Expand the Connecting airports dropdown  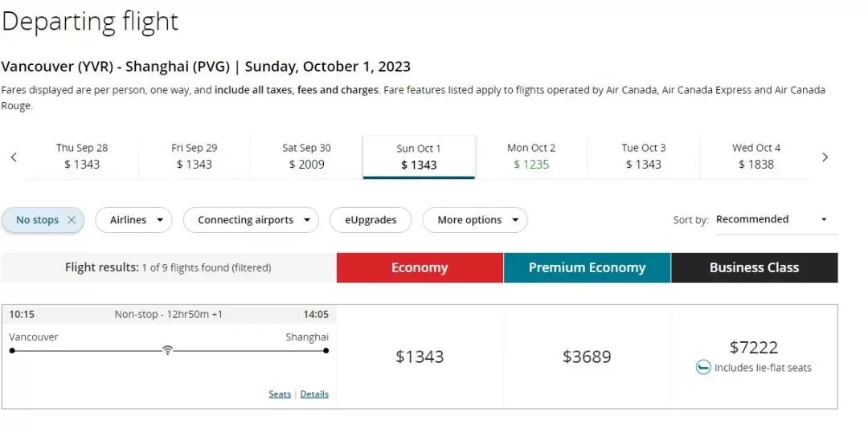tap(251, 220)
